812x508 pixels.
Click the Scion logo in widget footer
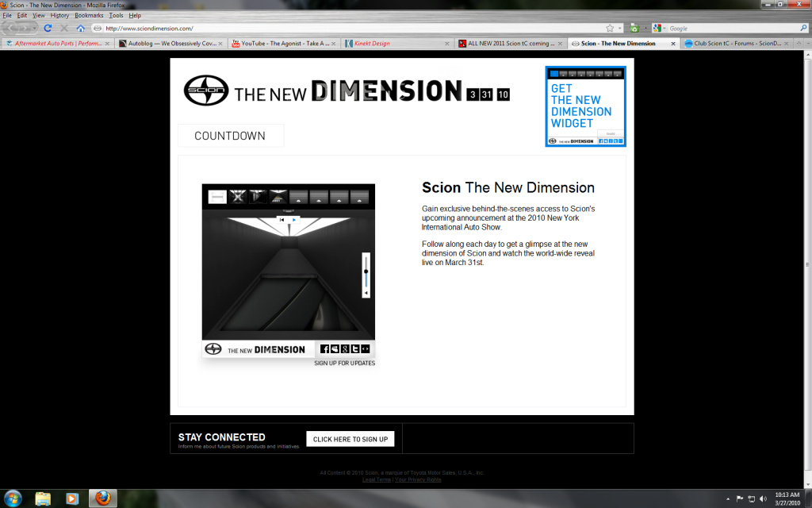tap(213, 349)
